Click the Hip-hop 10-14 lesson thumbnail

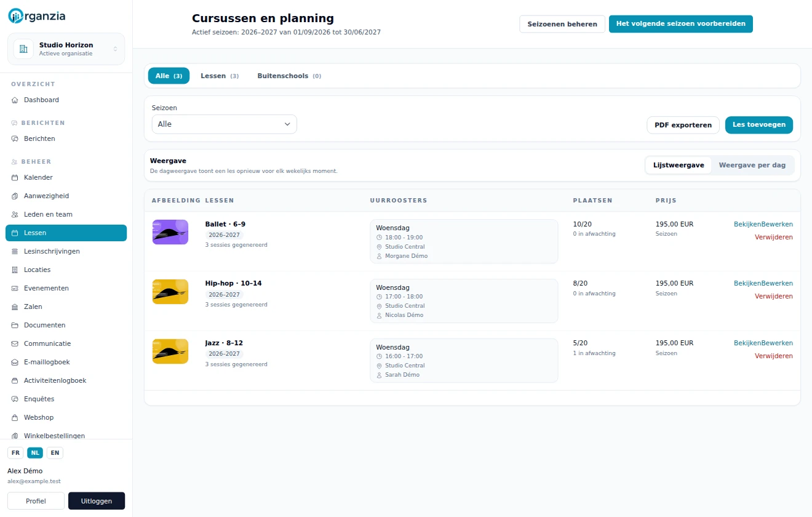coord(170,292)
